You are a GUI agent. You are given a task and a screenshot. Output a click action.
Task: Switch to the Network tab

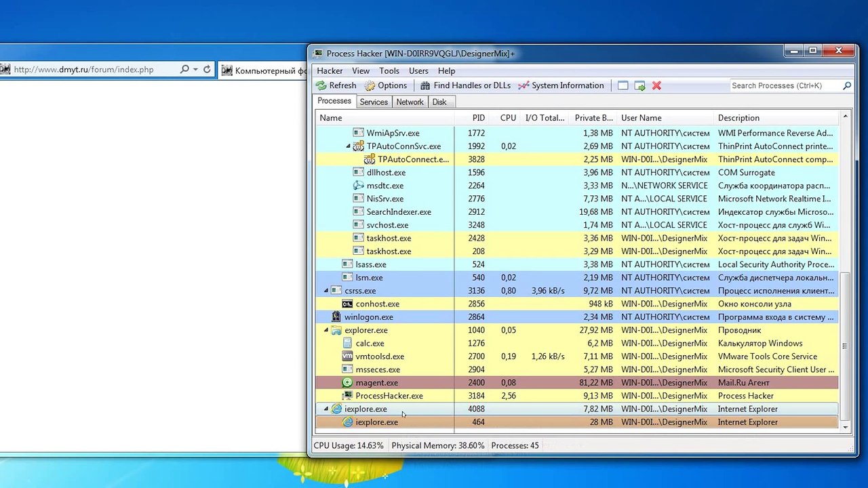pos(410,102)
